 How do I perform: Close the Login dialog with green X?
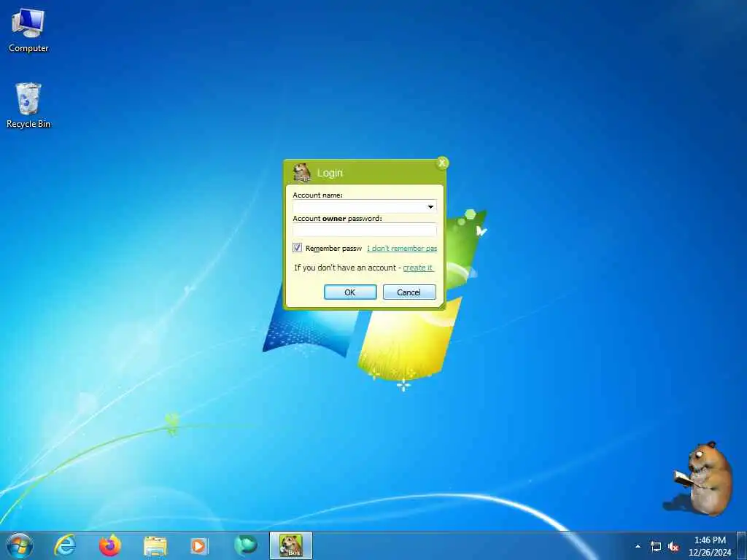(x=442, y=163)
